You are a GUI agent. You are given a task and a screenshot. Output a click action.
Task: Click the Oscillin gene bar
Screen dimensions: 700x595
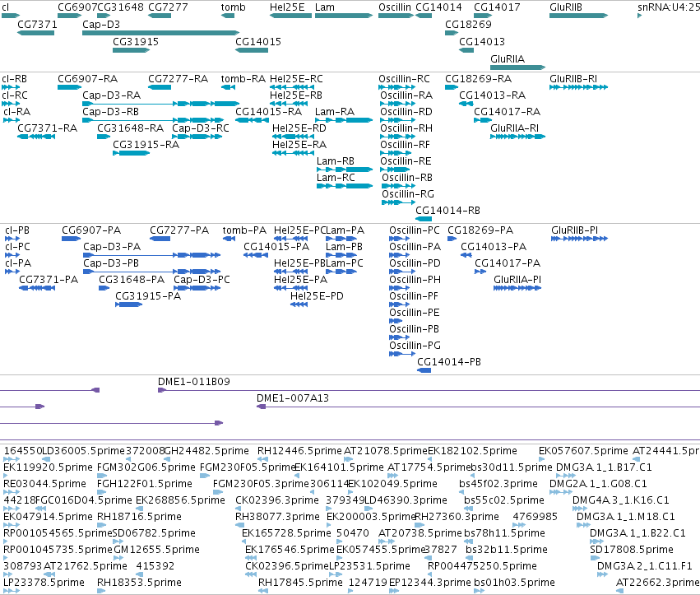coord(396,16)
